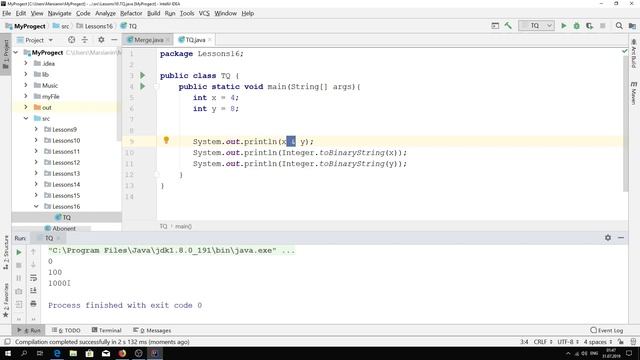Click run gutter arrow beside class TQ
The width and height of the screenshot is (640, 360).
(x=142, y=75)
